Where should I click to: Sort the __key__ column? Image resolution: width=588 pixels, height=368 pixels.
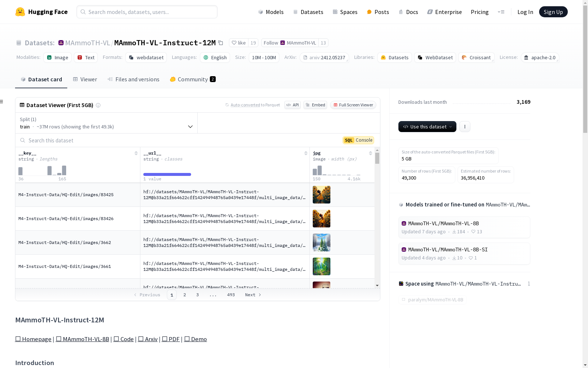click(x=136, y=153)
